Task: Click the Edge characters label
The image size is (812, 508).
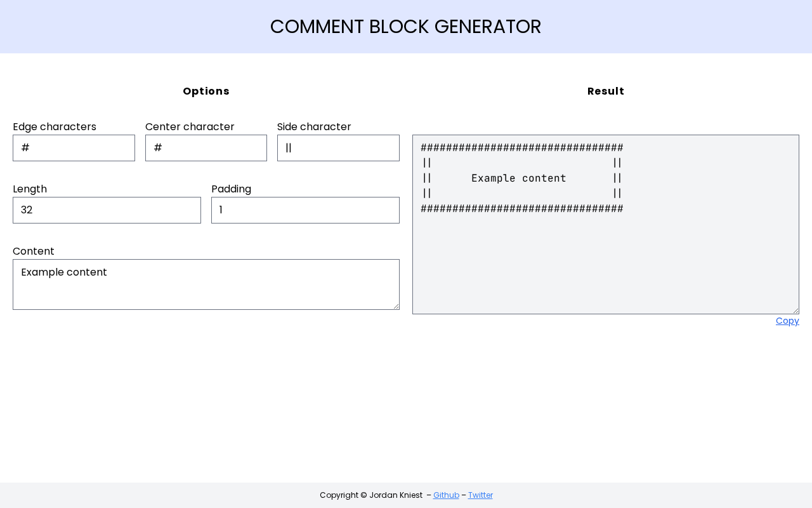Action: click(55, 127)
